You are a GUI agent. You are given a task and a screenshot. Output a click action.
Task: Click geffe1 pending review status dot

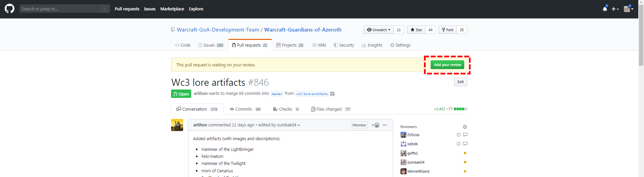tap(465, 153)
